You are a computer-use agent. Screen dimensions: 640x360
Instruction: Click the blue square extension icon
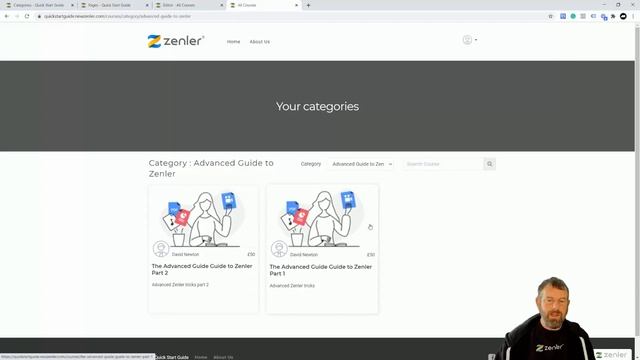(563, 16)
